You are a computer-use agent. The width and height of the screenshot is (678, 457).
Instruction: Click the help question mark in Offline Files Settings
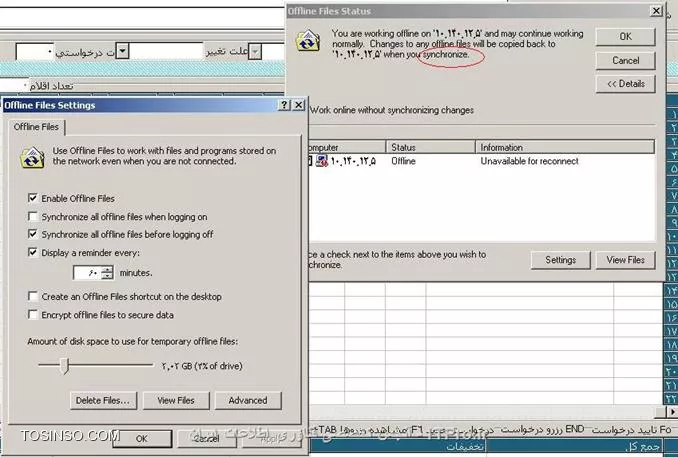284,105
